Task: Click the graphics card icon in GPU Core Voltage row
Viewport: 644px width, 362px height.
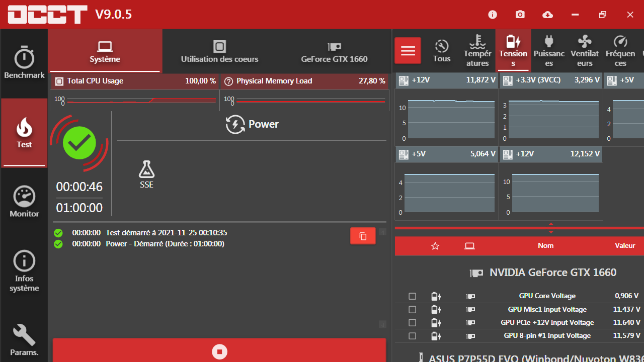Action: pyautogui.click(x=470, y=296)
